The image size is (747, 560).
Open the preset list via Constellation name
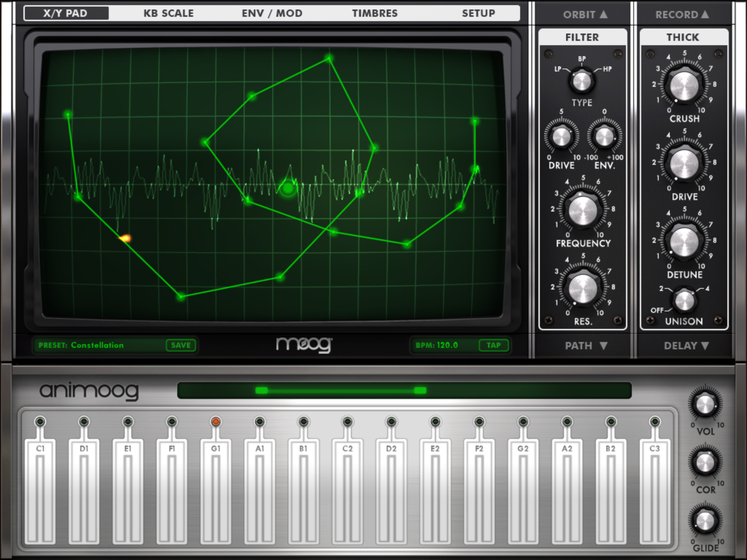pyautogui.click(x=97, y=345)
